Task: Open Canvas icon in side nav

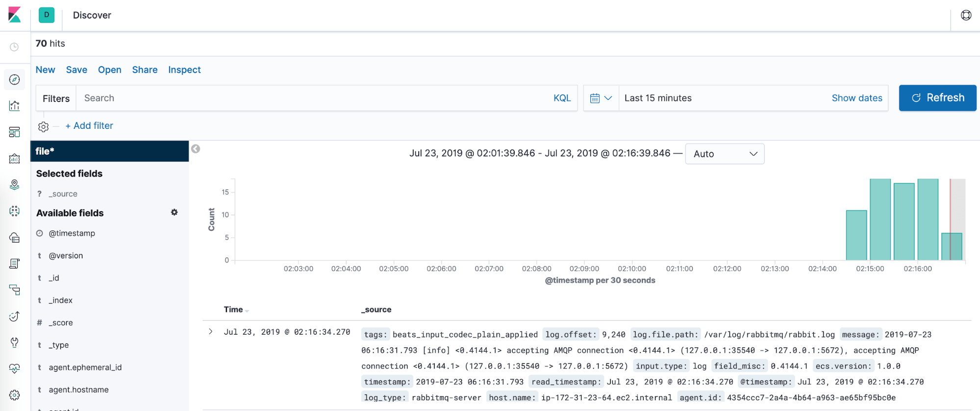Action: (x=15, y=159)
